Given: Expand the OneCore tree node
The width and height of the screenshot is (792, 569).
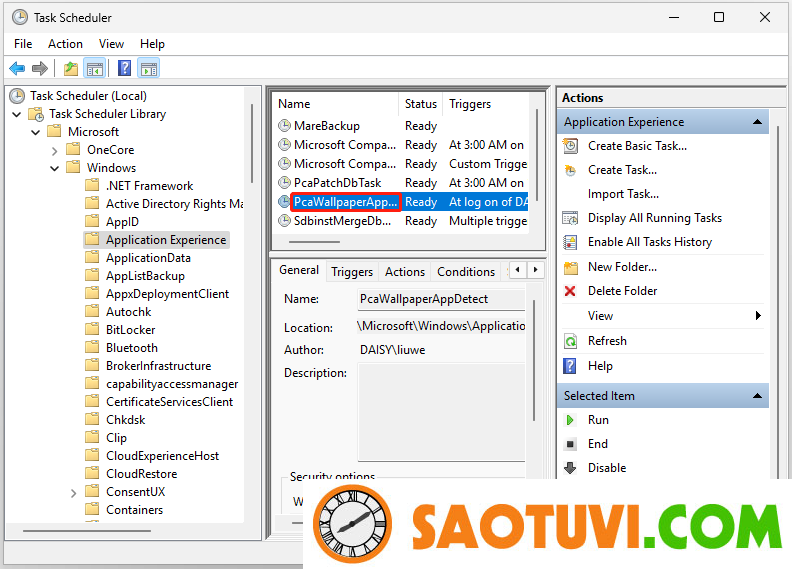Looking at the screenshot, I should click(55, 150).
